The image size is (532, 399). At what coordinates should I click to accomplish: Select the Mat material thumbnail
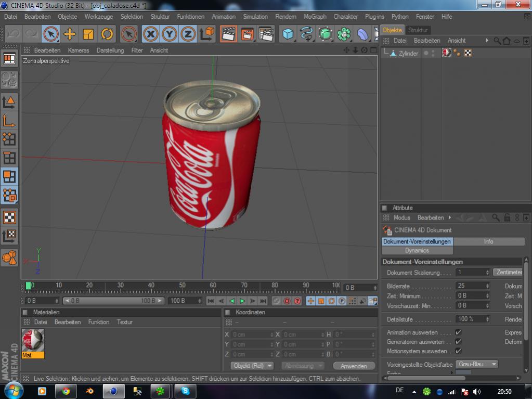click(33, 340)
